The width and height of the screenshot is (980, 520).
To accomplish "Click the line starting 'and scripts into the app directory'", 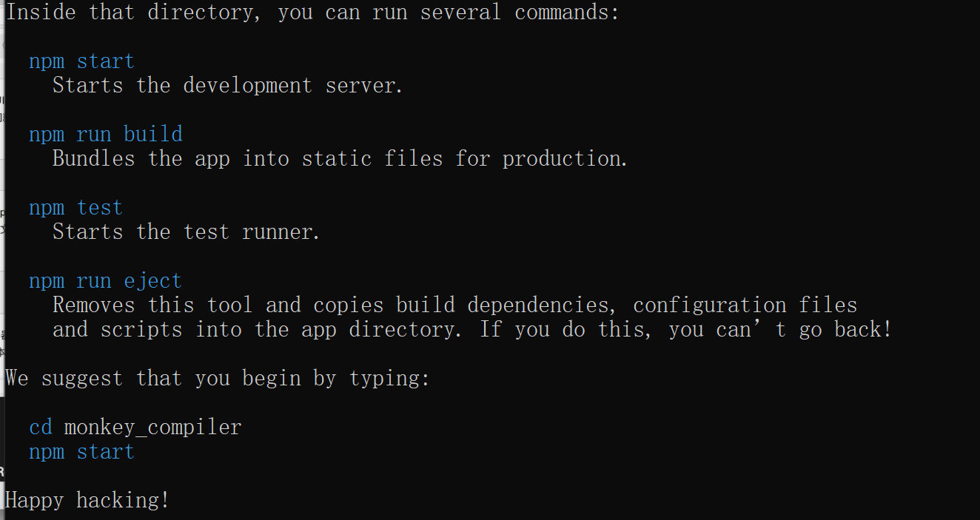I will pos(472,330).
